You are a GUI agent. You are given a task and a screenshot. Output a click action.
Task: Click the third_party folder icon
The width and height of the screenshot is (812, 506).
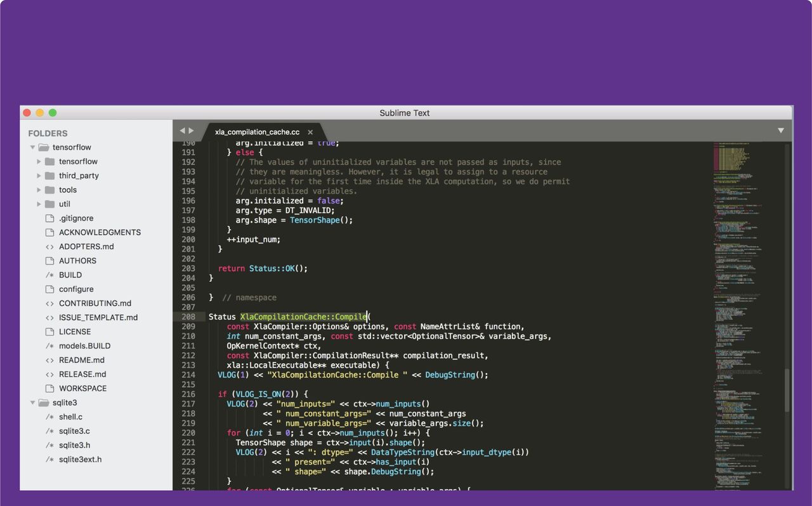pyautogui.click(x=49, y=176)
